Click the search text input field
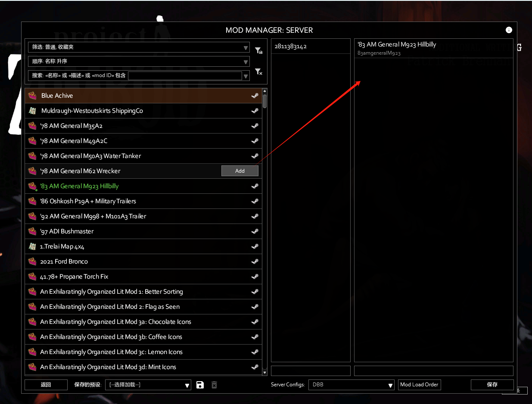Screen dimensions: 532x404 [185, 76]
